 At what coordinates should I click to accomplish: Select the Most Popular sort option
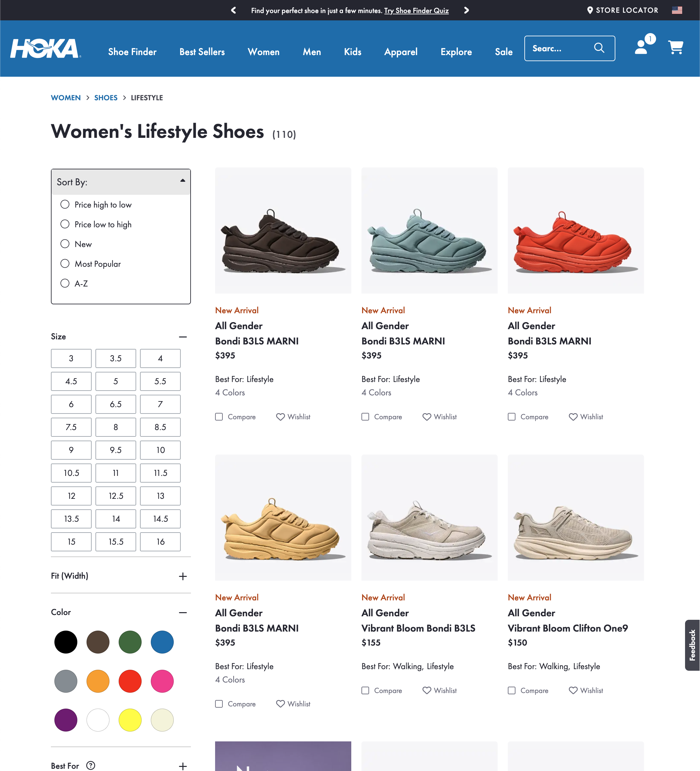point(65,264)
